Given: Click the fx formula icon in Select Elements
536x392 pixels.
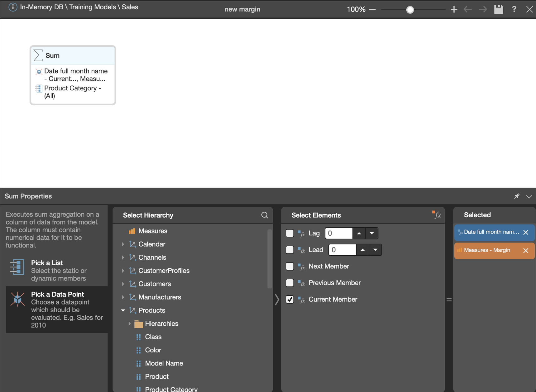Looking at the screenshot, I should pos(437,215).
